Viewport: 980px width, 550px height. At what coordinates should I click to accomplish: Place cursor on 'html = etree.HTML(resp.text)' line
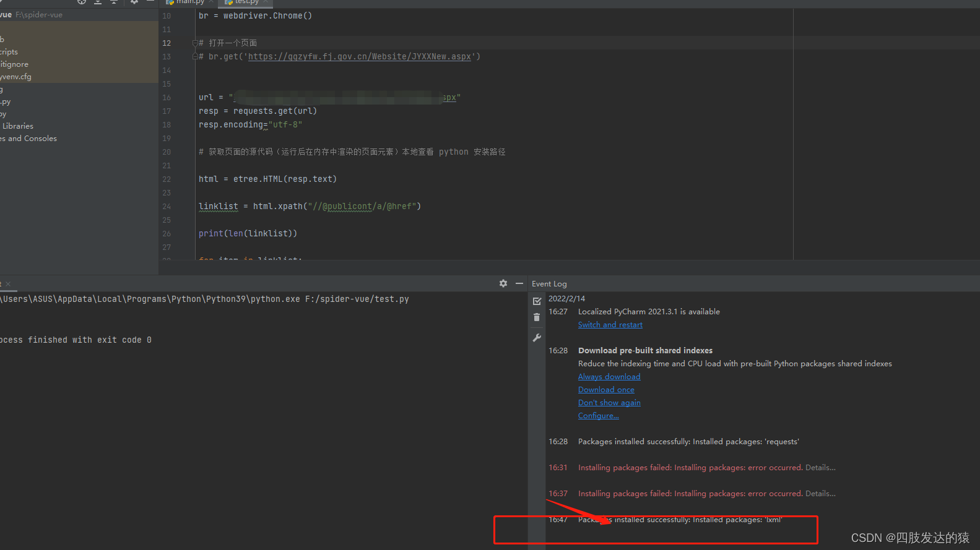click(x=267, y=179)
